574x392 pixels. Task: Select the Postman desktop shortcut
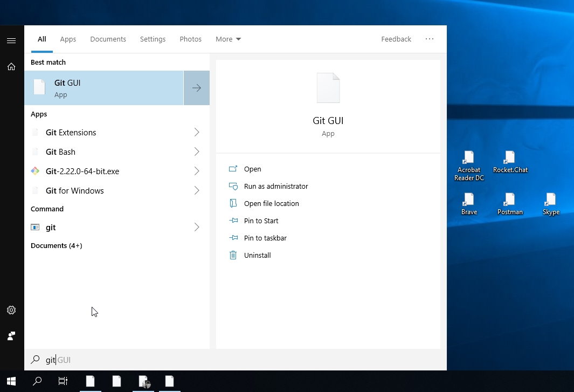click(510, 204)
